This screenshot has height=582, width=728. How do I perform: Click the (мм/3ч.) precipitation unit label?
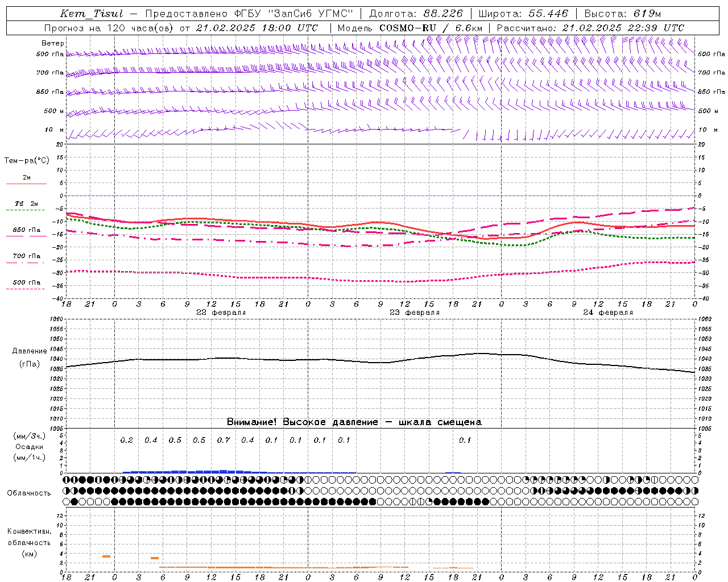(x=30, y=436)
